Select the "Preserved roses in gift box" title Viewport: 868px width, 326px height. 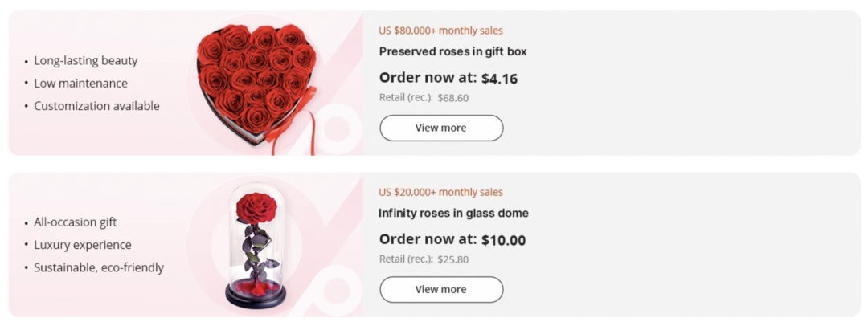452,51
